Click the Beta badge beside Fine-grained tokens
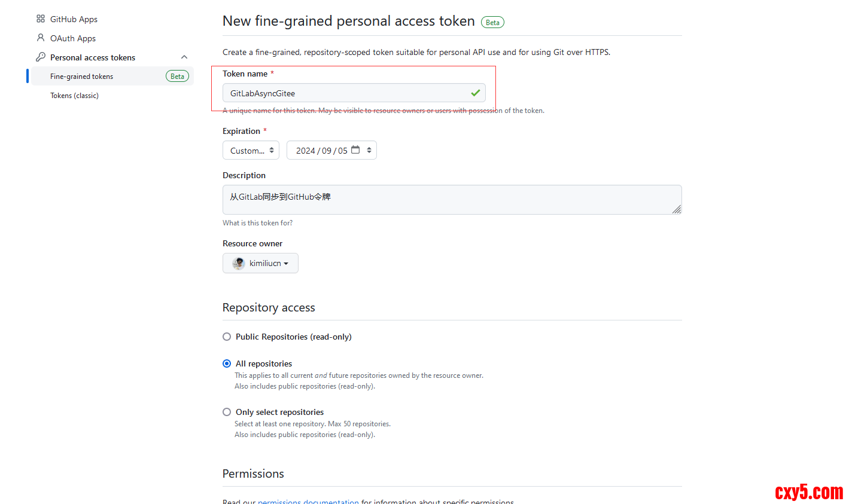Viewport: 846px width, 504px height. coord(177,77)
